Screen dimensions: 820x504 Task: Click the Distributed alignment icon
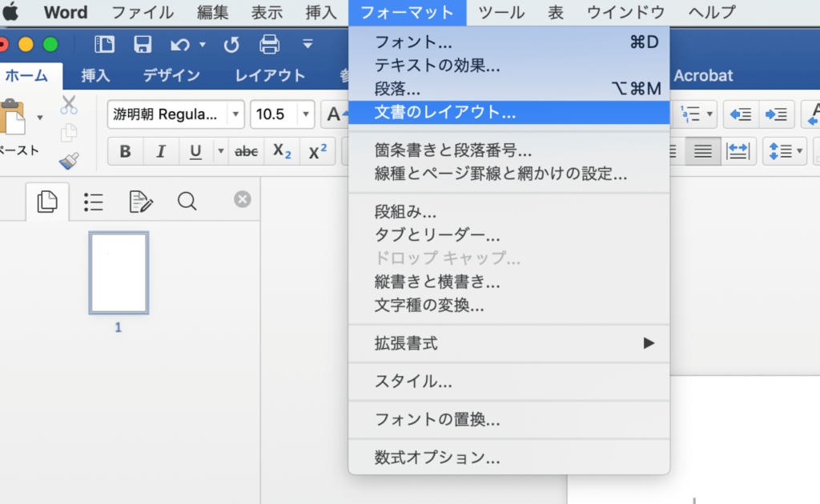point(739,150)
